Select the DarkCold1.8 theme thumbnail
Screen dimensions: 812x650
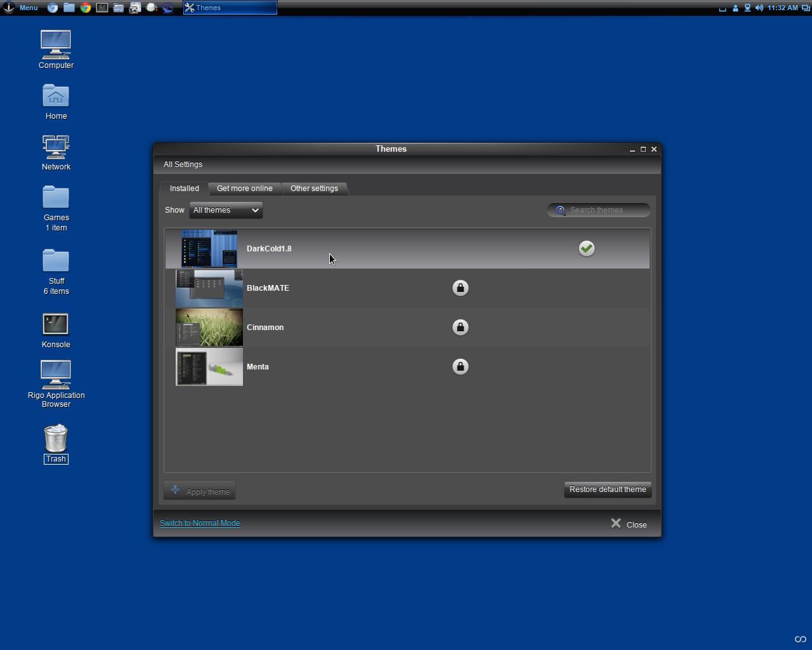pyautogui.click(x=209, y=249)
